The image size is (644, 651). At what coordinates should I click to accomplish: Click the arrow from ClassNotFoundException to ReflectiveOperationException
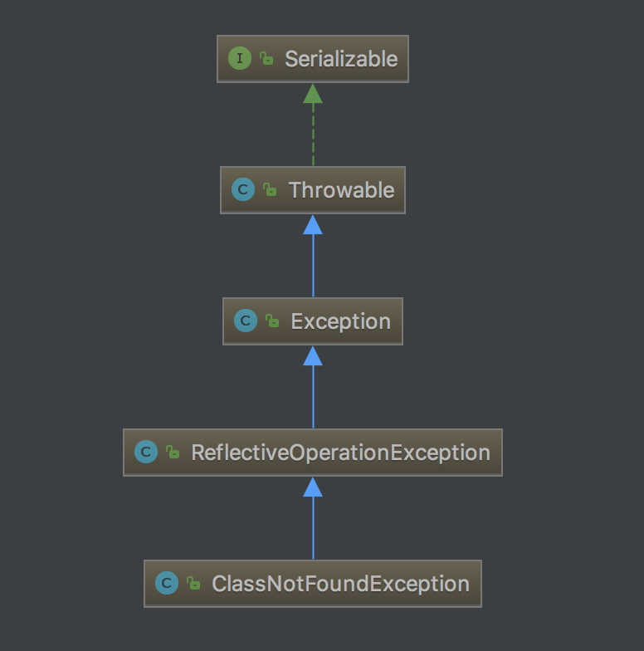coord(313,526)
